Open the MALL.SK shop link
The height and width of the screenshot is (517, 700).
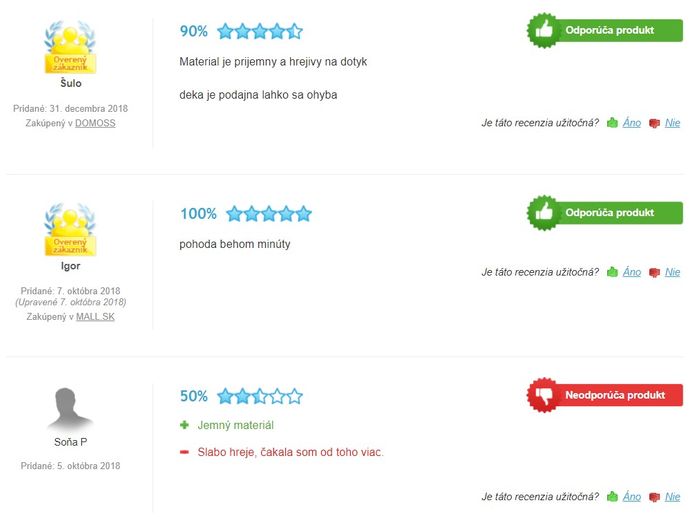click(x=95, y=317)
